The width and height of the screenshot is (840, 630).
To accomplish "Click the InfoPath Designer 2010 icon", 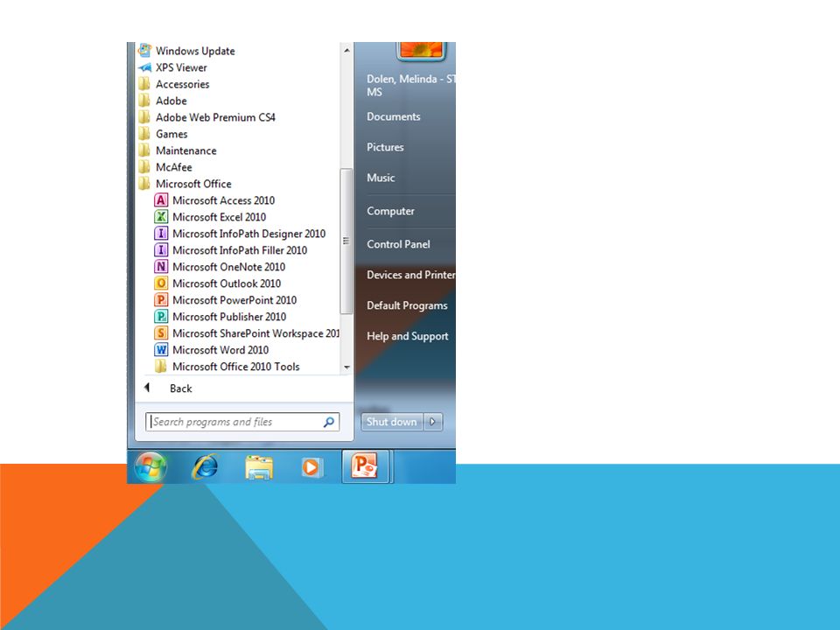I will click(x=161, y=234).
